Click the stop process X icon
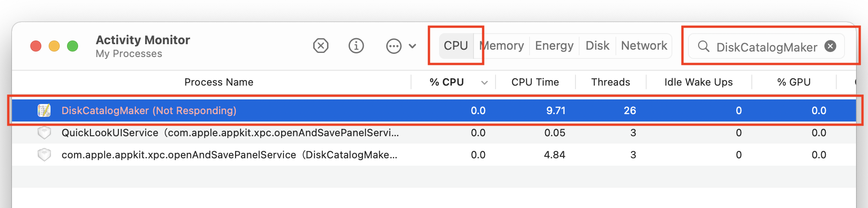868x208 pixels. 321,46
